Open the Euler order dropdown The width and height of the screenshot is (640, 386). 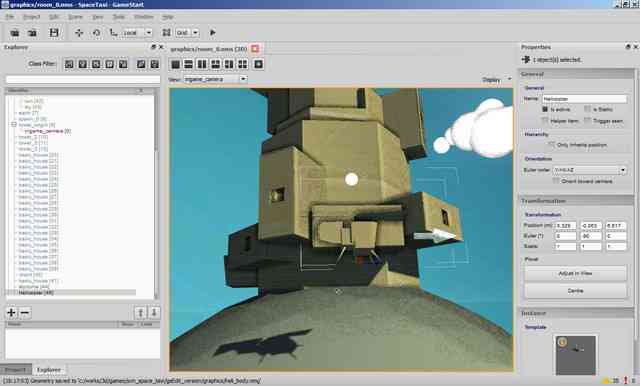pos(589,170)
